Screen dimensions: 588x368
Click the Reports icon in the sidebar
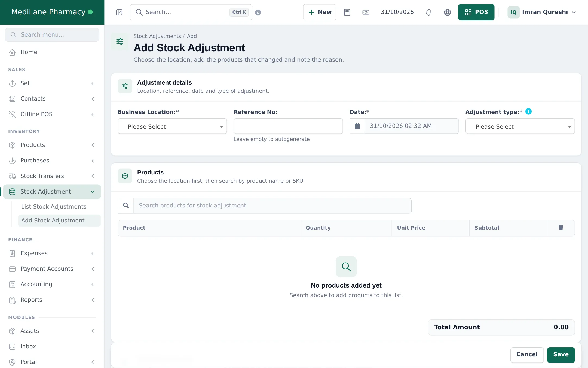(x=12, y=300)
